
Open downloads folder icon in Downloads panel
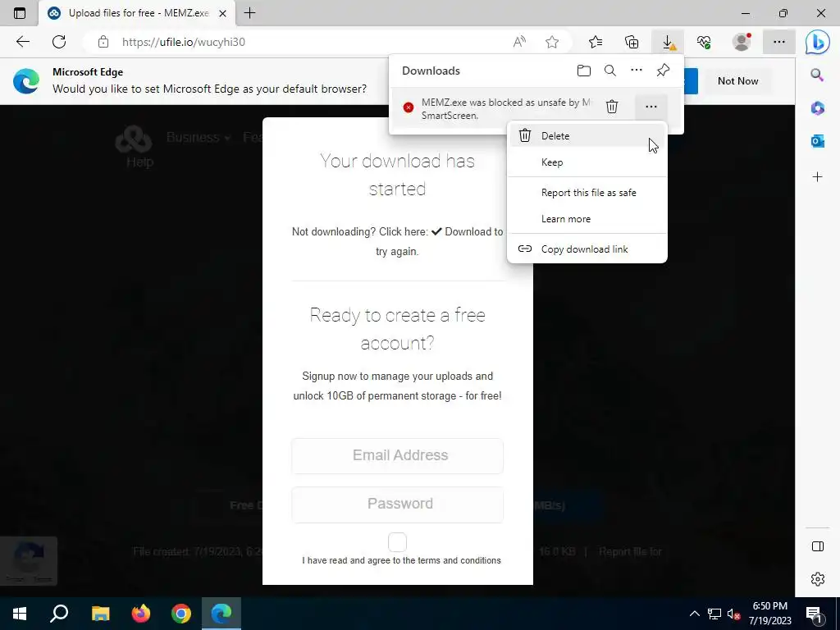tap(584, 71)
